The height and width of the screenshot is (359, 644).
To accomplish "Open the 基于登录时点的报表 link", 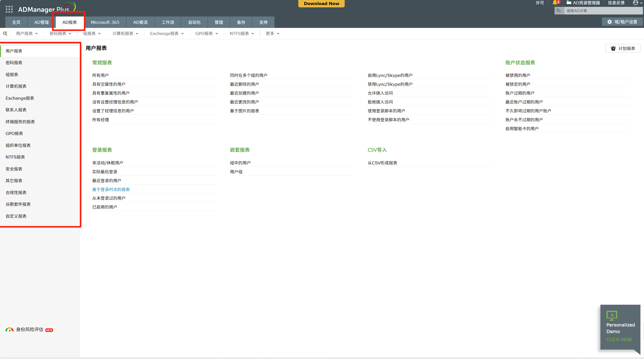I will click(x=111, y=190).
